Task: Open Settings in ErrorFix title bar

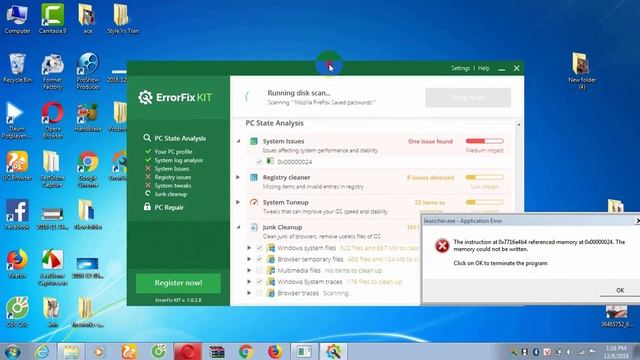Action: coord(460,68)
